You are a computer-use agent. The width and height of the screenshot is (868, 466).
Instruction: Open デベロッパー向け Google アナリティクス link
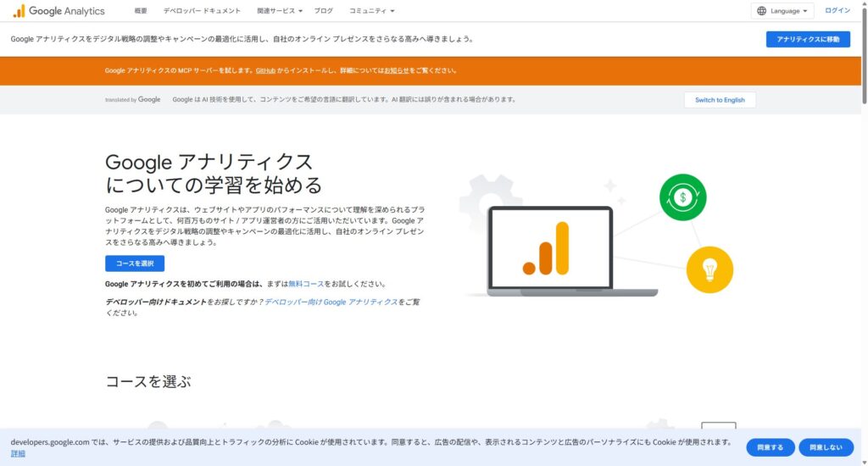(x=331, y=302)
